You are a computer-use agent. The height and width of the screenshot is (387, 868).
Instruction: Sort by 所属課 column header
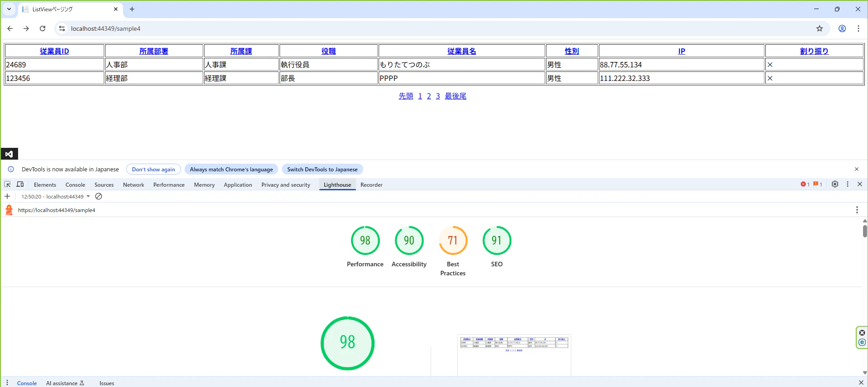point(241,51)
